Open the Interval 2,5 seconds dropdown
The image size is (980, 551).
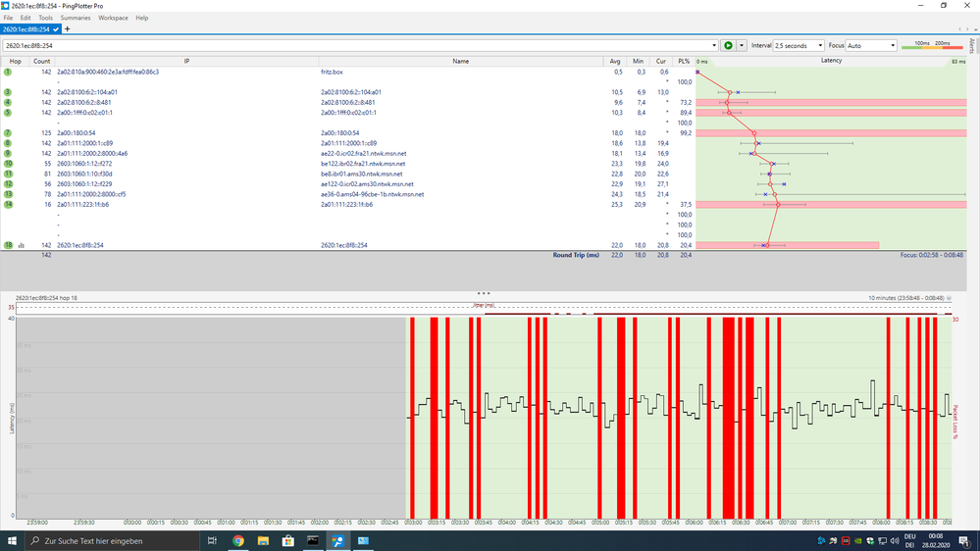797,46
